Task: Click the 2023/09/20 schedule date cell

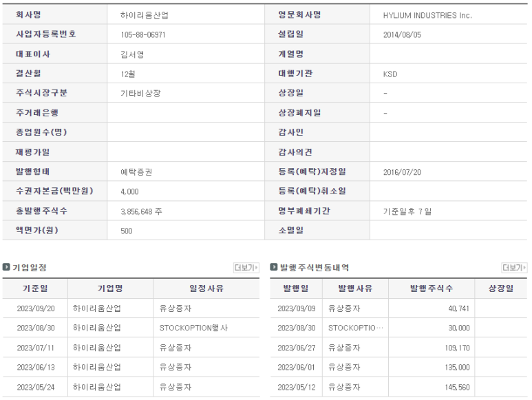Action: pyautogui.click(x=36, y=308)
